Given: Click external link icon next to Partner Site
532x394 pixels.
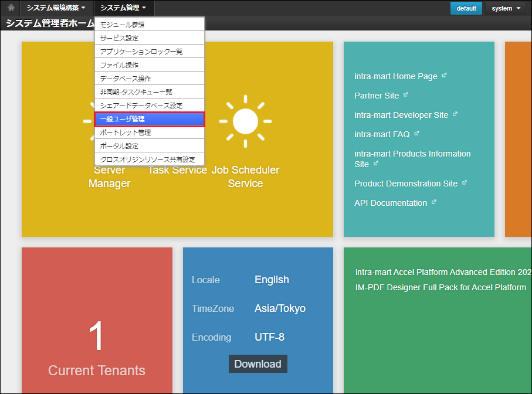Looking at the screenshot, I should point(405,95).
